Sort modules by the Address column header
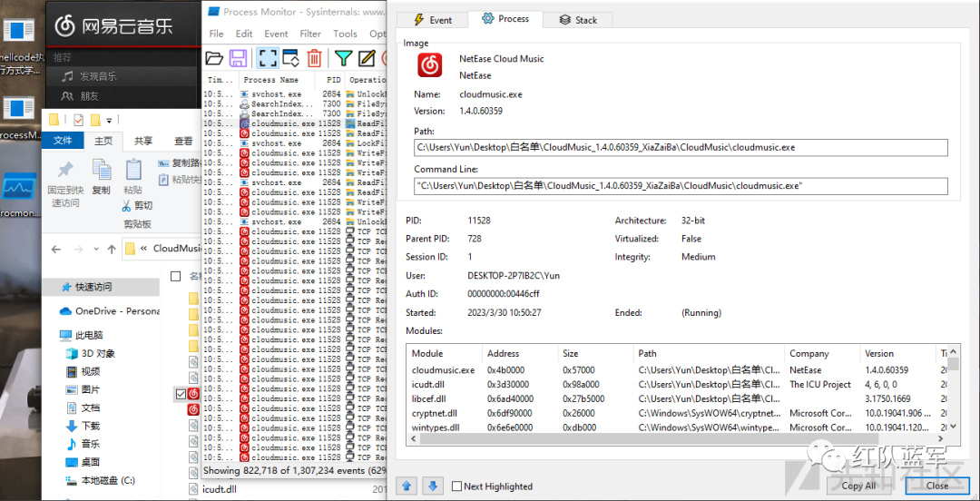 tap(519, 353)
